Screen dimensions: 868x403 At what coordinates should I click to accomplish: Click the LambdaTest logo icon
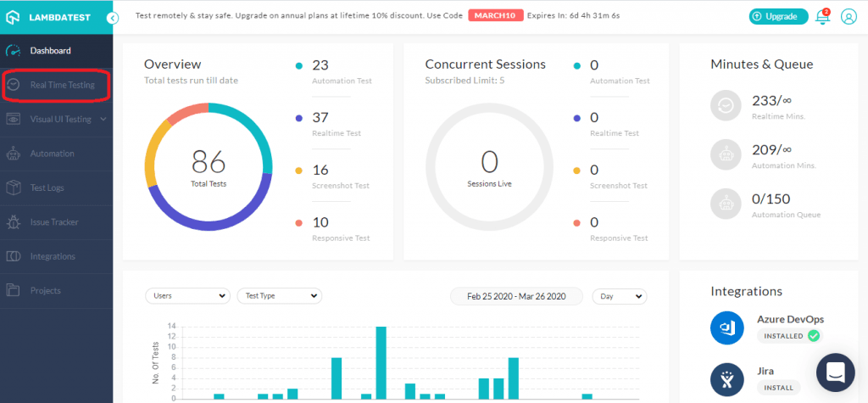tap(14, 17)
